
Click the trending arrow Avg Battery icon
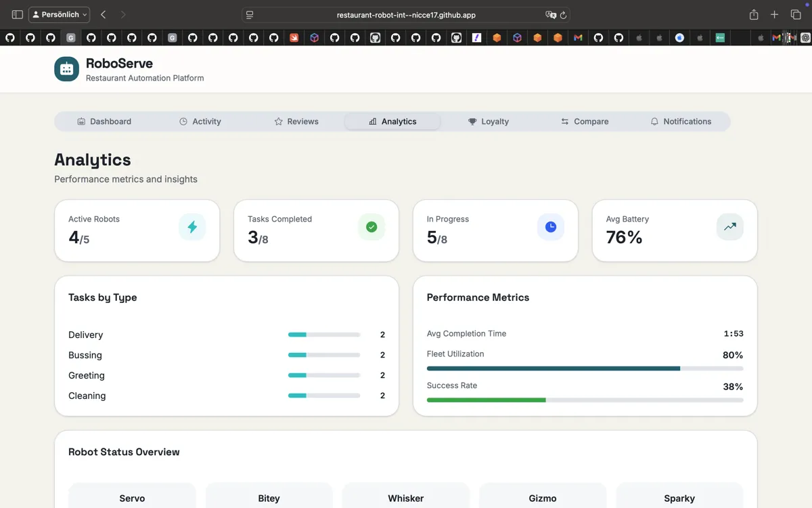click(729, 227)
